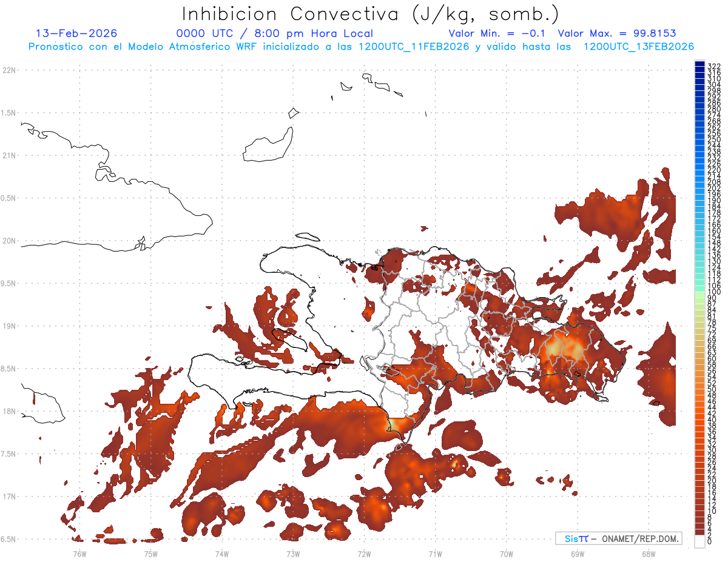Viewport: 728px width, 562px height.
Task: Click the "17N" latitude label
Action: click(x=9, y=497)
